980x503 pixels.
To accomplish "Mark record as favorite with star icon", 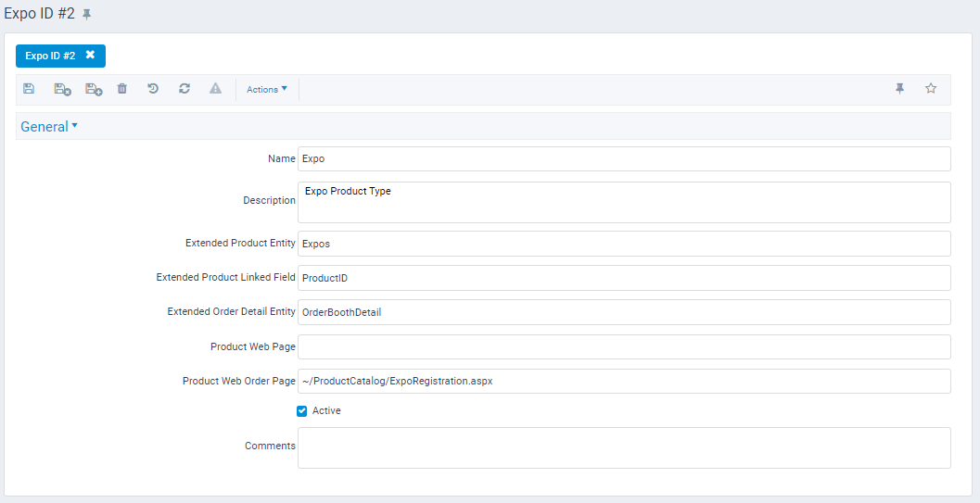I will 931,89.
